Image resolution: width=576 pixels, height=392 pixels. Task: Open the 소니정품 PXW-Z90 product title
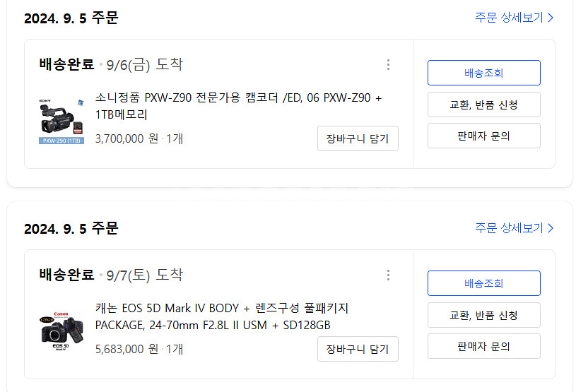point(239,106)
